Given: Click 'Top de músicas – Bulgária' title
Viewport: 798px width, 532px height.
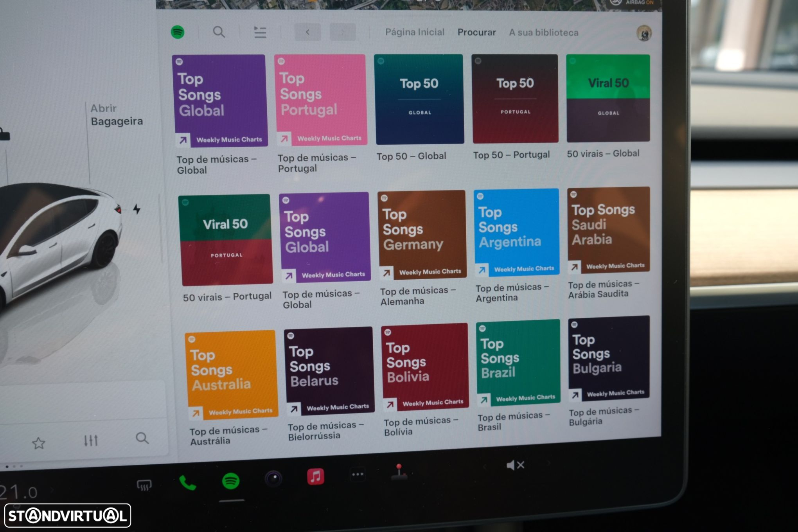Looking at the screenshot, I should click(604, 416).
